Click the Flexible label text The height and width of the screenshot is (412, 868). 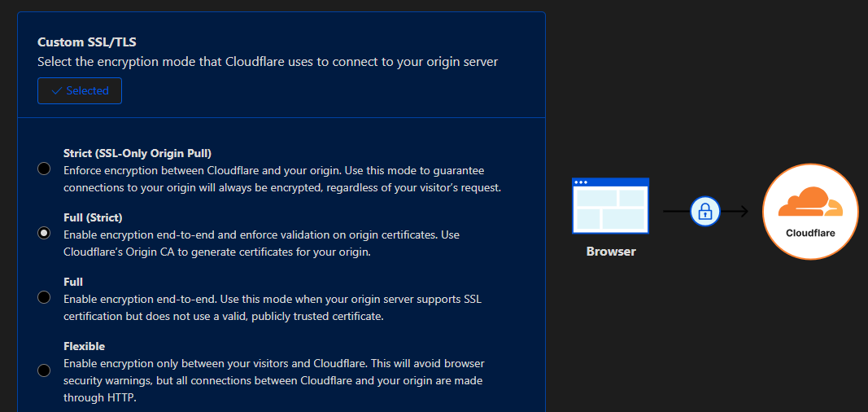coord(84,346)
